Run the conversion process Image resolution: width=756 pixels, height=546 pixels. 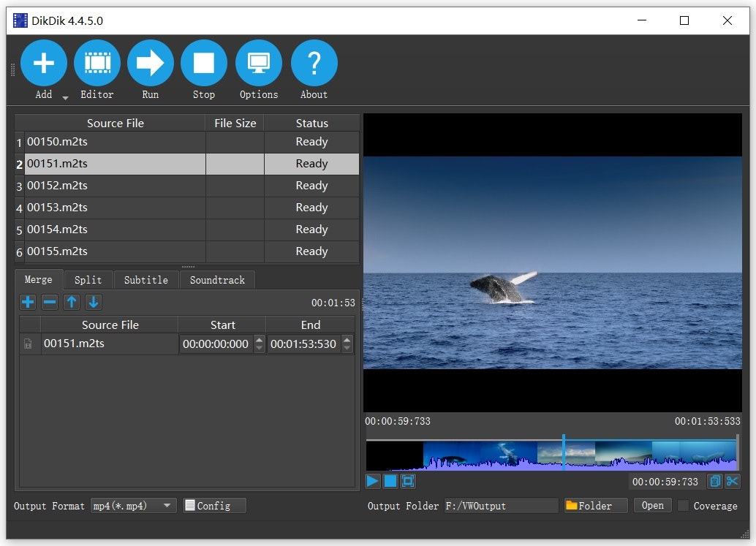click(151, 63)
